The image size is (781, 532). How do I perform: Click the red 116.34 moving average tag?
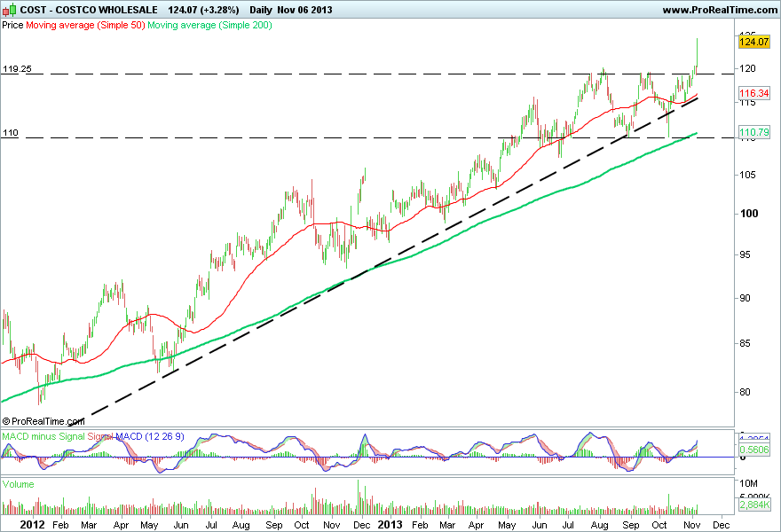(x=754, y=93)
